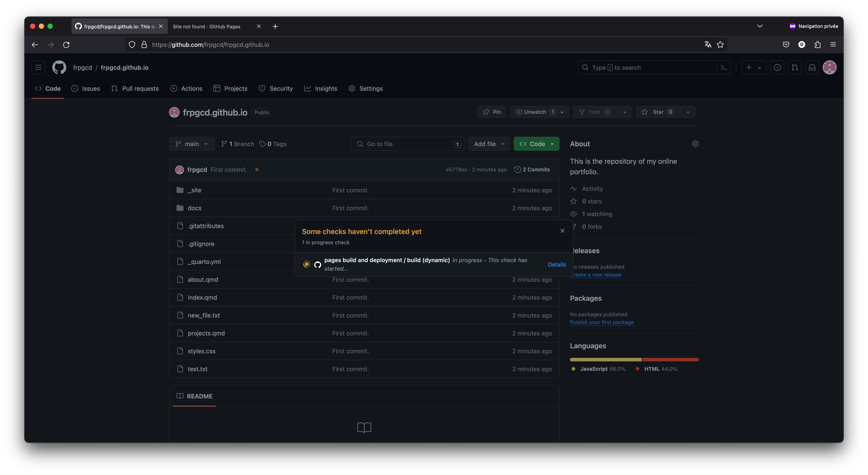Open the styles.css file
868x475 pixels.
pyautogui.click(x=202, y=351)
